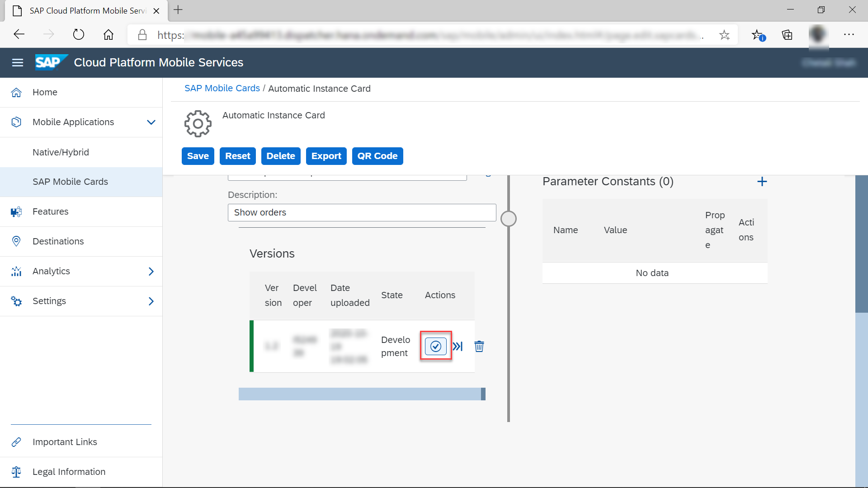Image resolution: width=868 pixels, height=488 pixels.
Task: Select Destinations in the sidebar
Action: 58,241
